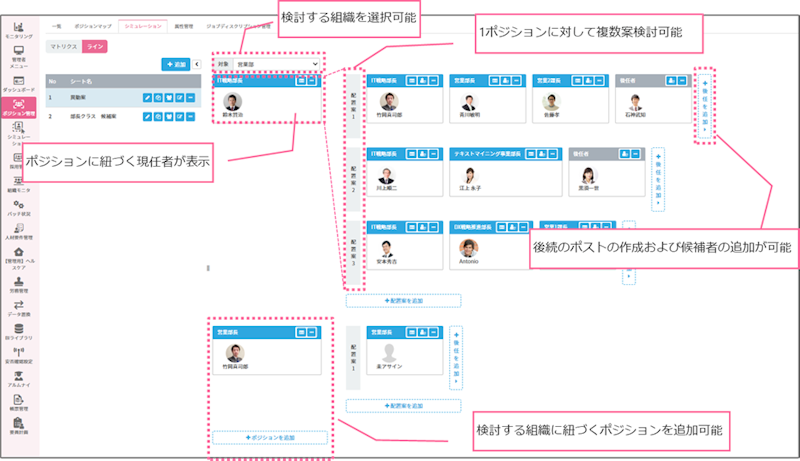This screenshot has height=461, width=800.
Task: Click 竹岡 photo in 配置案1
Action: pyautogui.click(x=389, y=101)
